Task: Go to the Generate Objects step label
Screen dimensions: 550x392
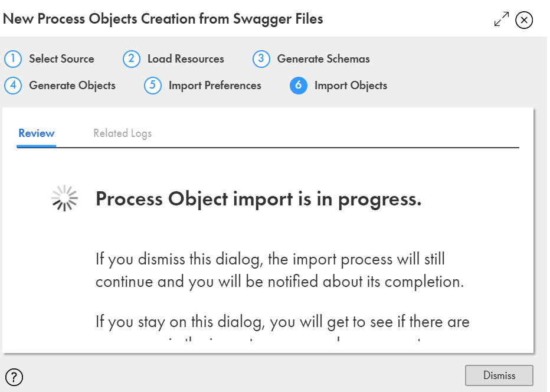Action: tap(72, 86)
